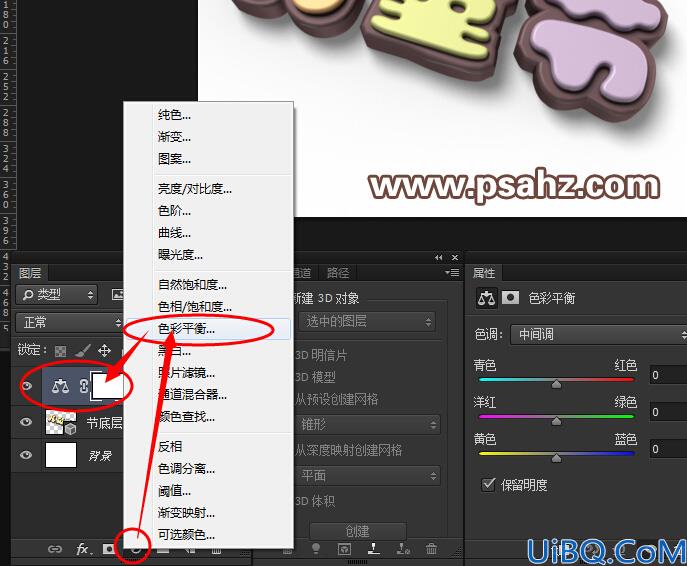Open the 锥形 mesh preset dropdown
Viewport: 687px width, 566px height.
(369, 424)
